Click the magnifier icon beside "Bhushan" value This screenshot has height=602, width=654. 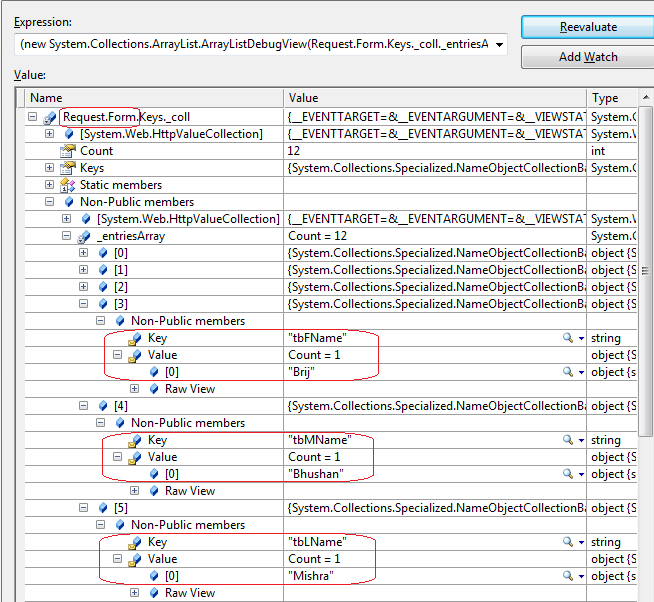[568, 474]
